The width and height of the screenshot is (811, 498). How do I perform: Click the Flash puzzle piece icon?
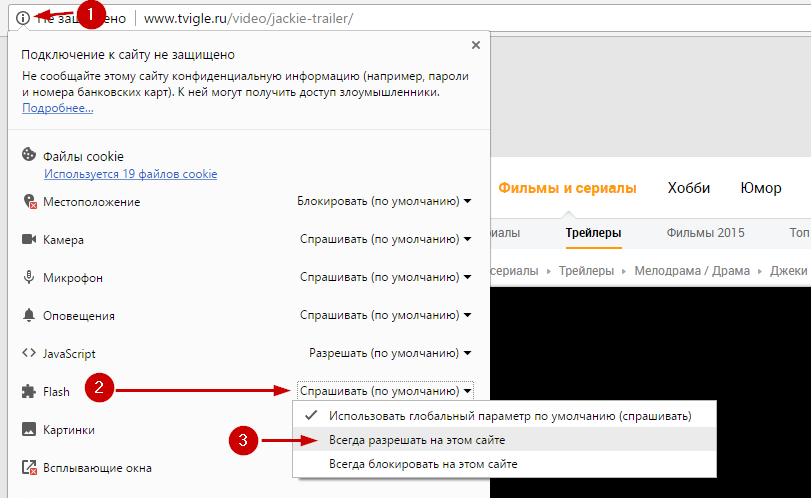pos(29,392)
